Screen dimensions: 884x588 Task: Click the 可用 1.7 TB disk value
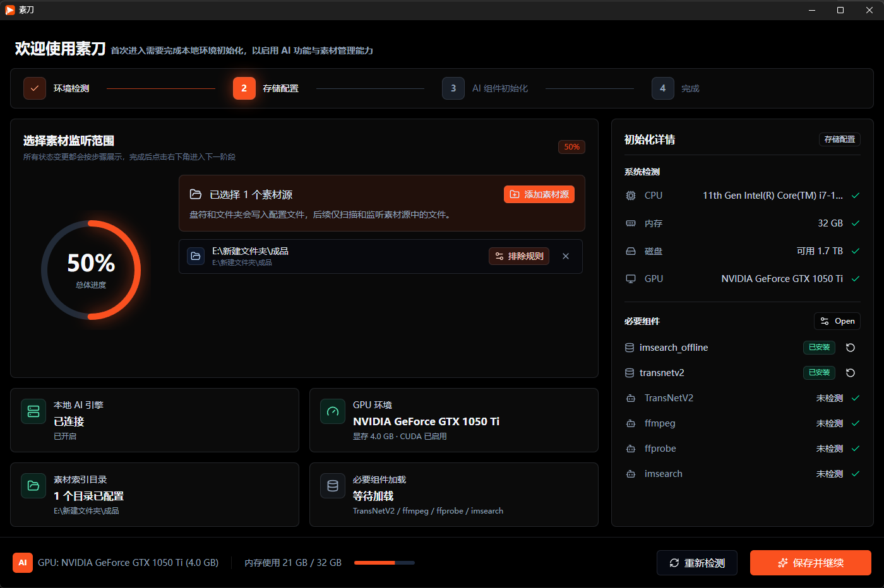click(820, 251)
